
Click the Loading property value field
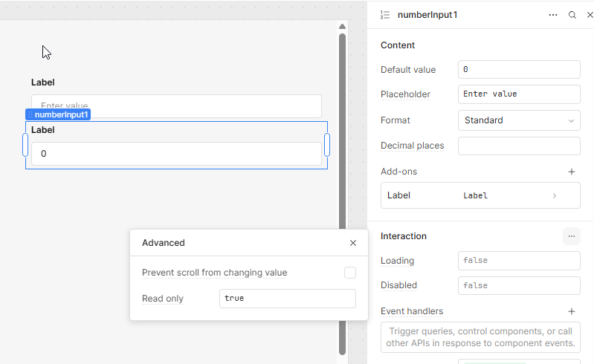pyautogui.click(x=519, y=260)
